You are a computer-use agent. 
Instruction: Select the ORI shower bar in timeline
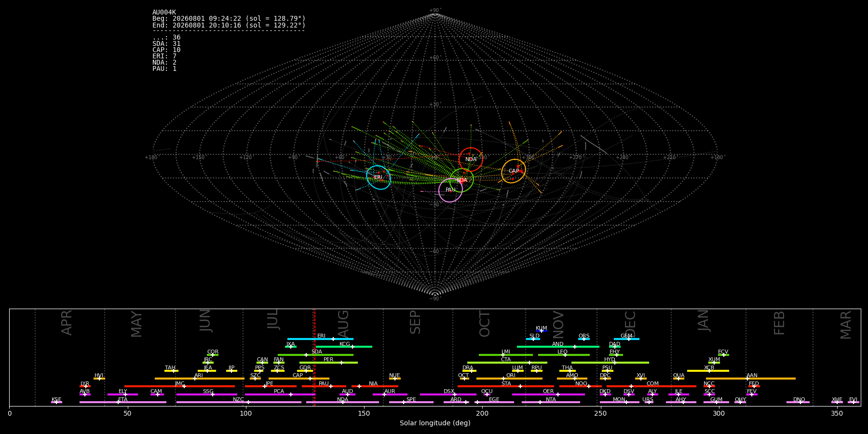(509, 379)
